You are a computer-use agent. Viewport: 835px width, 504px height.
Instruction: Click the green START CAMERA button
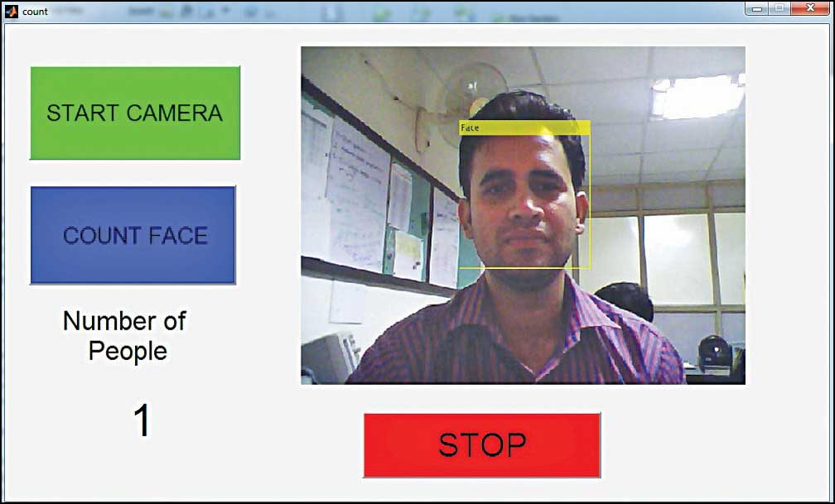pyautogui.click(x=135, y=113)
